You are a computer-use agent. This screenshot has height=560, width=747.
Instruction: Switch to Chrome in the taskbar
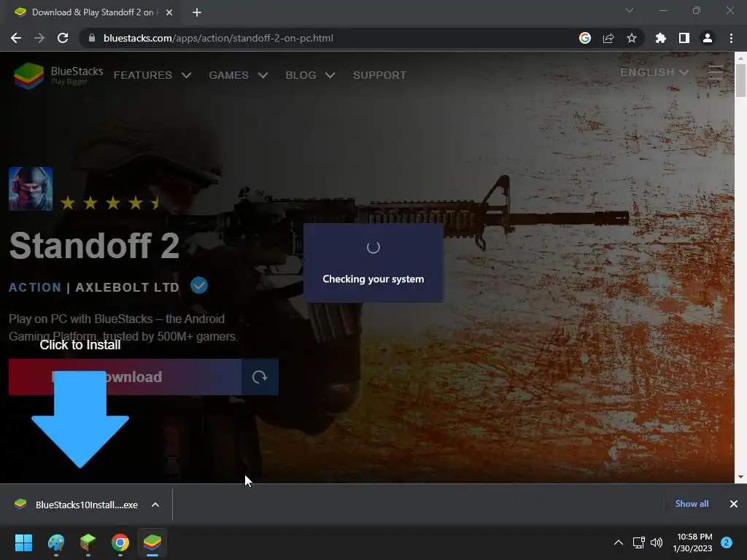[120, 542]
